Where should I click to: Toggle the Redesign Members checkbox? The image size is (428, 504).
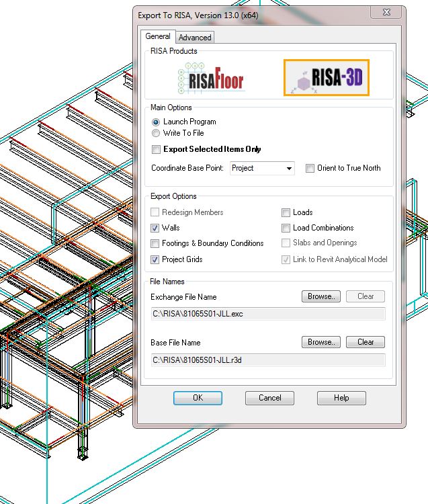(x=155, y=212)
